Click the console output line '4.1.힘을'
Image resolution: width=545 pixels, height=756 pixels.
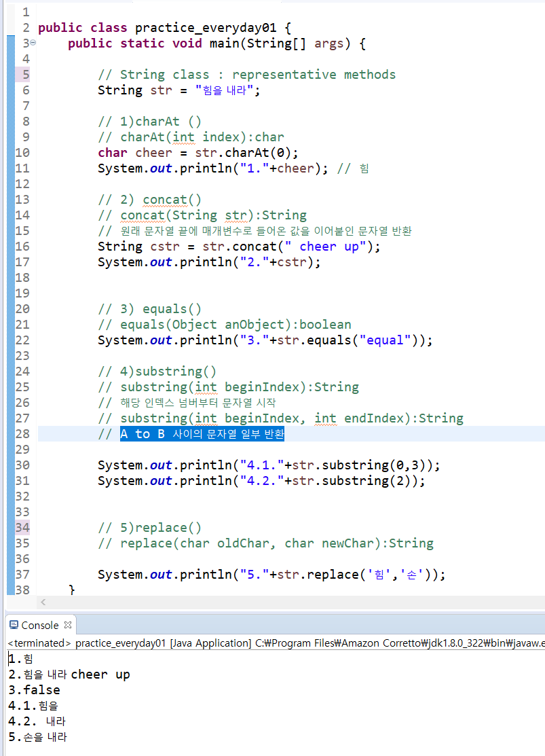tap(33, 706)
